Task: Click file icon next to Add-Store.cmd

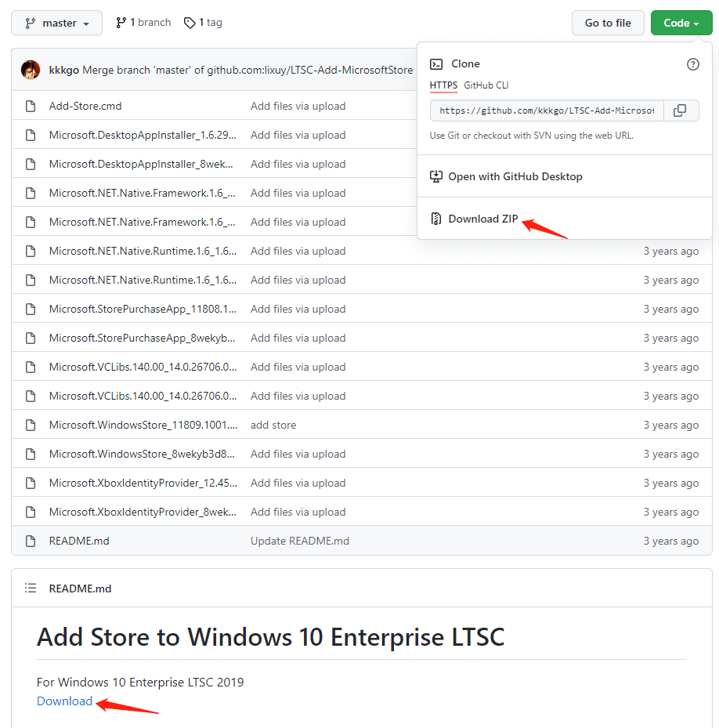Action: 31,107
